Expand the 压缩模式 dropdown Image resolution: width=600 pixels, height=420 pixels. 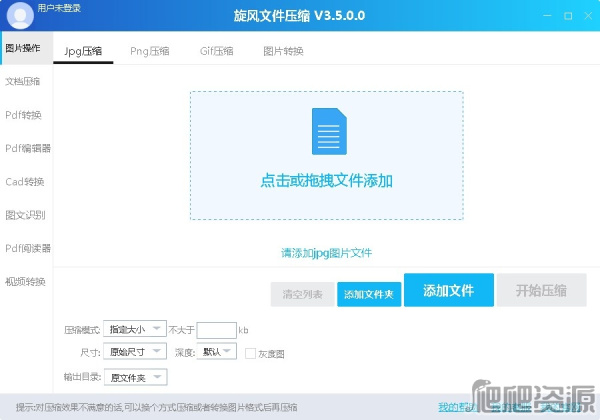[x=134, y=328]
